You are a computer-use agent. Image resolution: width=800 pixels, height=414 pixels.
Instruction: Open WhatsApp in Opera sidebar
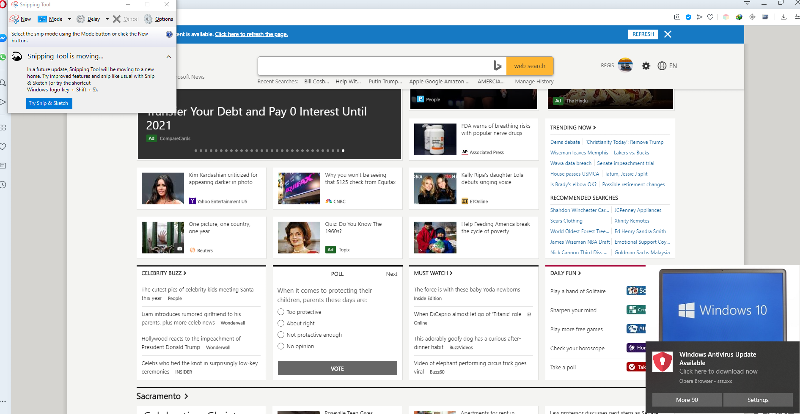[x=3, y=58]
